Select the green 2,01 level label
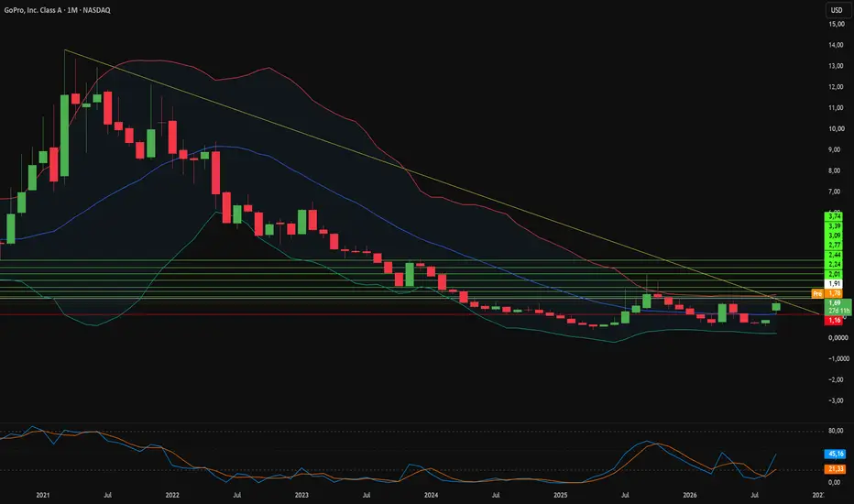854x504 pixels. point(835,274)
